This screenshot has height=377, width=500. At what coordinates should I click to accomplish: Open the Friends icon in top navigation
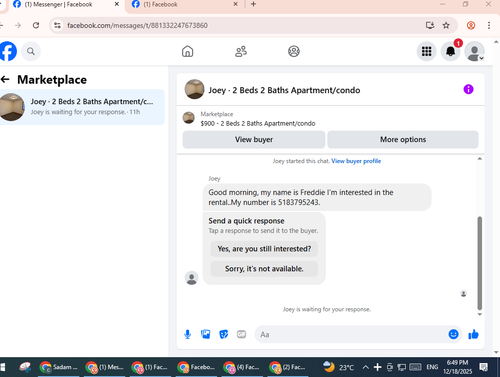click(241, 51)
